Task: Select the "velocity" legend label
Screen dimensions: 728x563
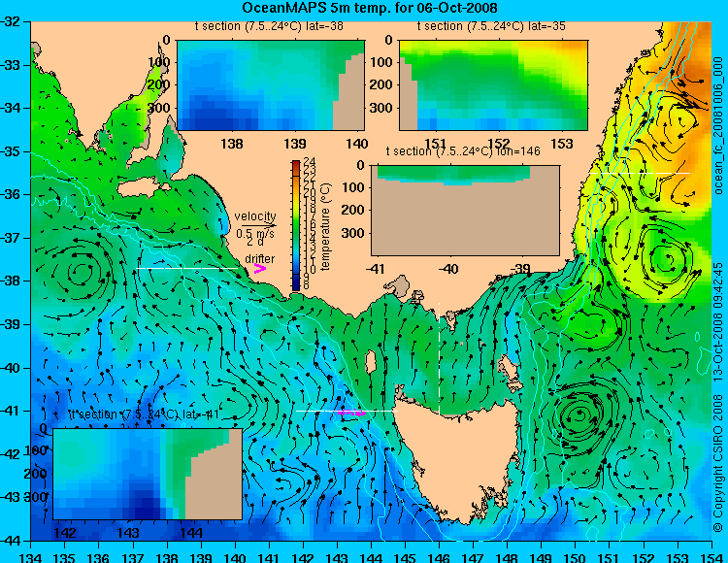Action: [x=255, y=216]
